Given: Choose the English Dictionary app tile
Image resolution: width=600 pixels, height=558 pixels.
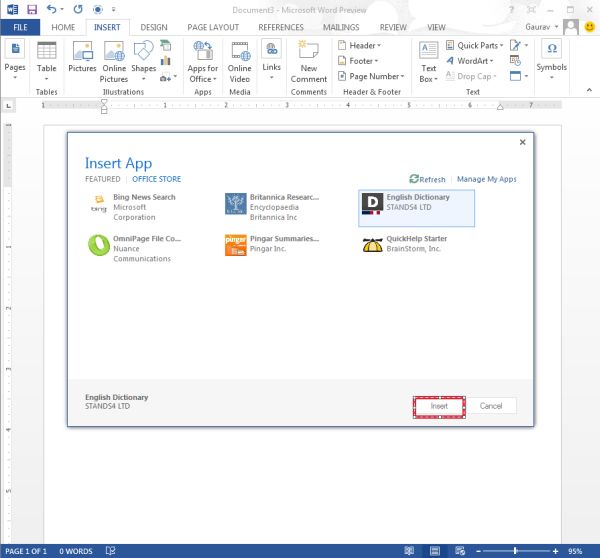Looking at the screenshot, I should [416, 208].
